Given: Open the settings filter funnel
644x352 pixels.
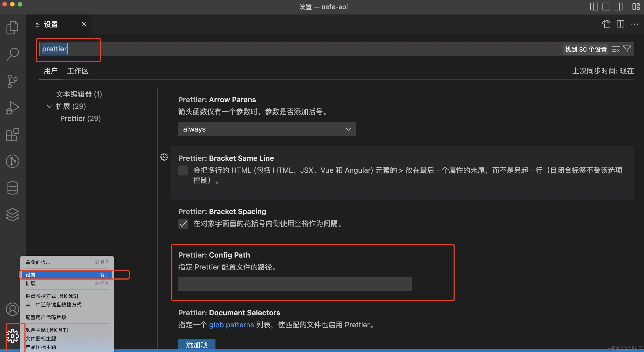Looking at the screenshot, I should [x=627, y=49].
